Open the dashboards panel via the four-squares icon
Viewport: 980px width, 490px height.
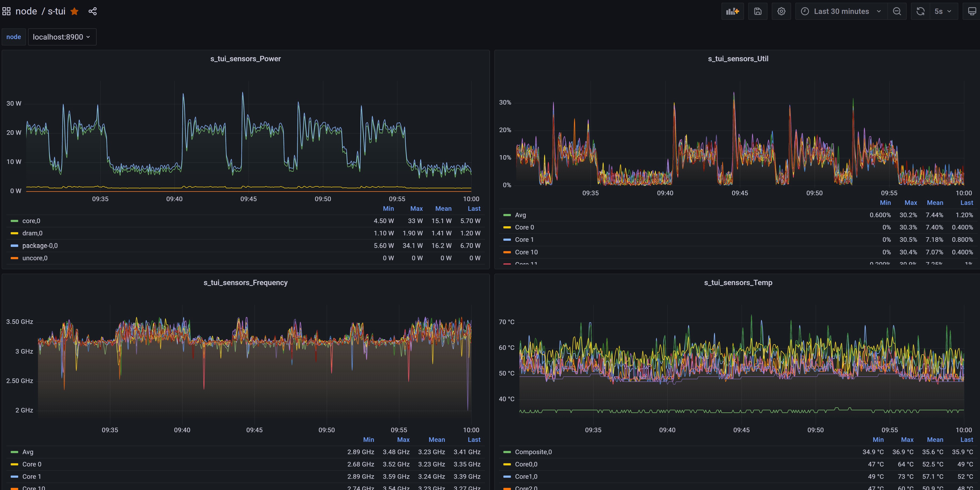point(6,11)
